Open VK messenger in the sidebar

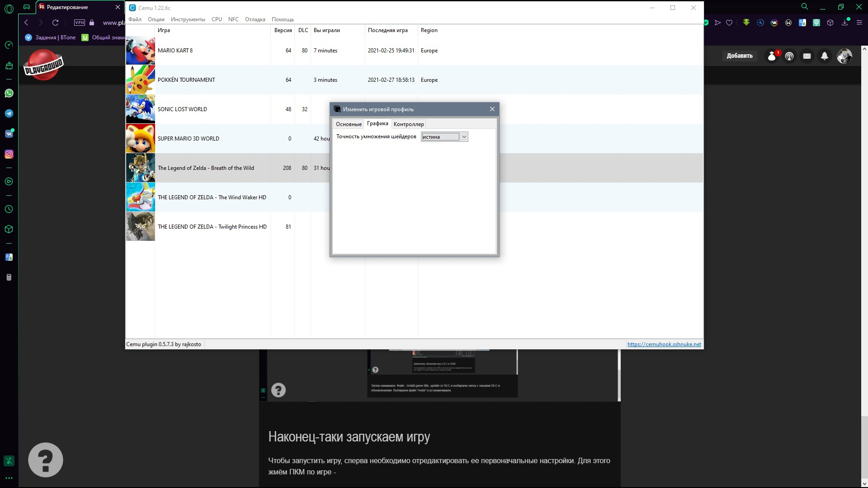9,134
